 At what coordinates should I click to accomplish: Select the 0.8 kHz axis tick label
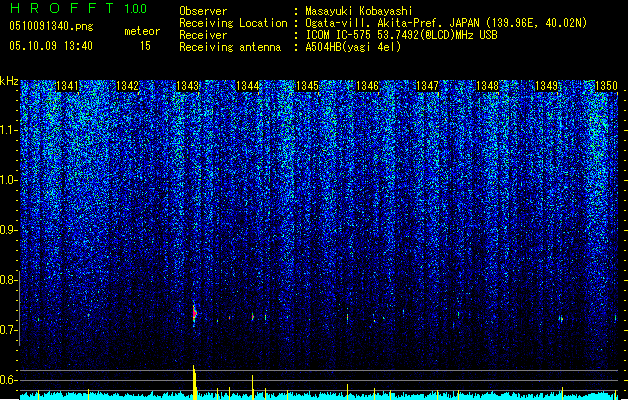pyautogui.click(x=9, y=280)
